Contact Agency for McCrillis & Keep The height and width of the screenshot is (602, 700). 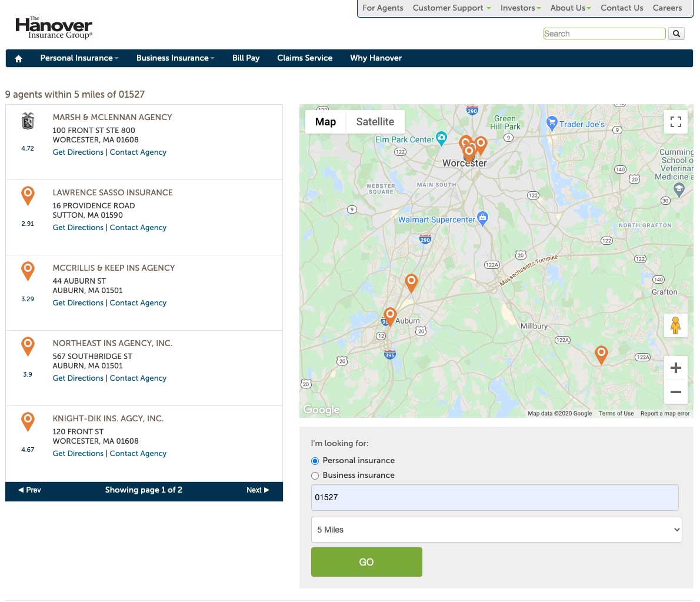(x=138, y=303)
